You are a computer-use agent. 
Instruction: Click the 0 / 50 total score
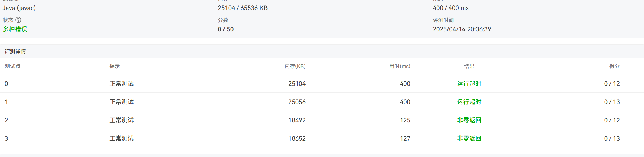click(225, 29)
